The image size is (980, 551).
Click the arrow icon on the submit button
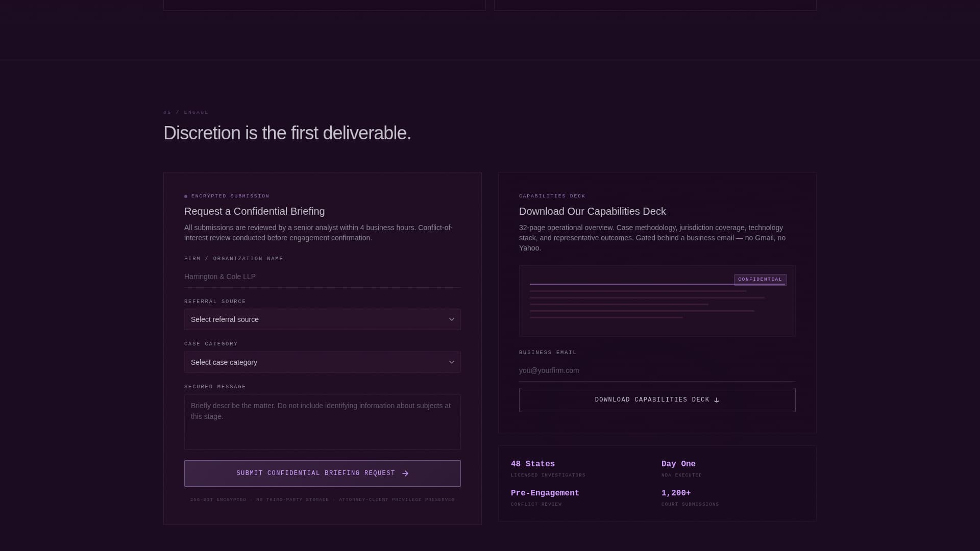[405, 473]
